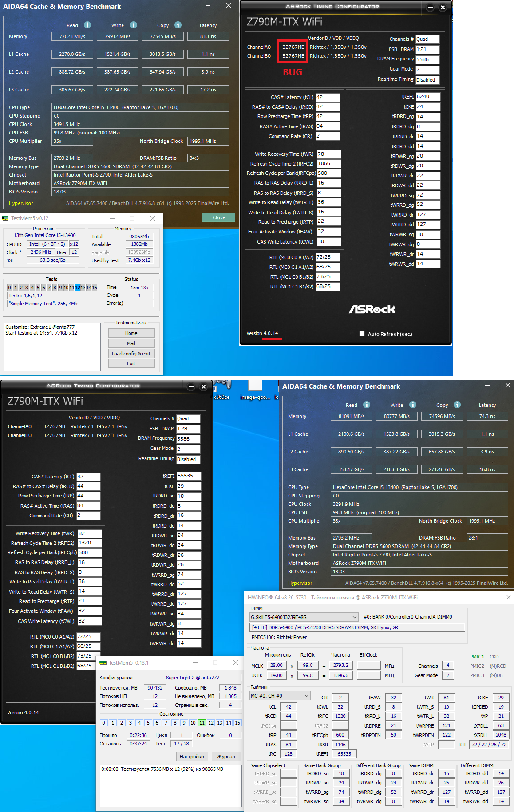Click Write info icon in upper AIDA64 window
Image resolution: width=514 pixels, height=812 pixels.
(134, 25)
